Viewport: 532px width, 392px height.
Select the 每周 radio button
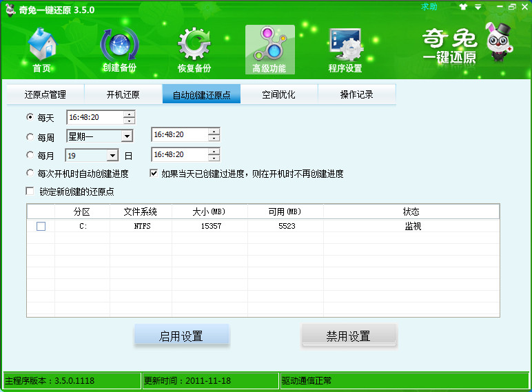(30, 136)
